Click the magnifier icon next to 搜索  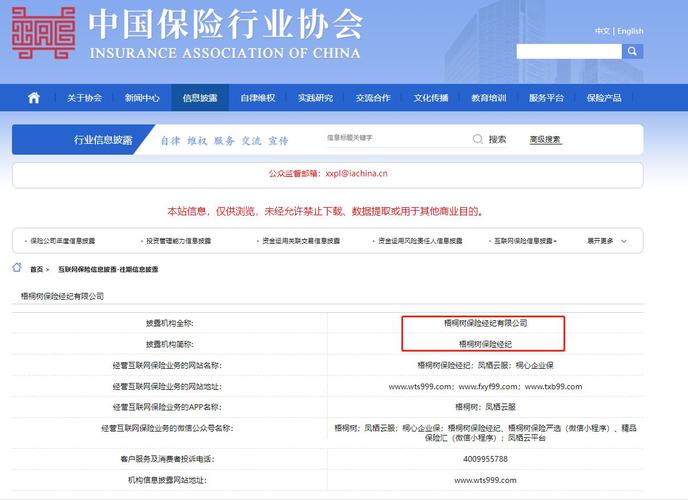[478, 139]
